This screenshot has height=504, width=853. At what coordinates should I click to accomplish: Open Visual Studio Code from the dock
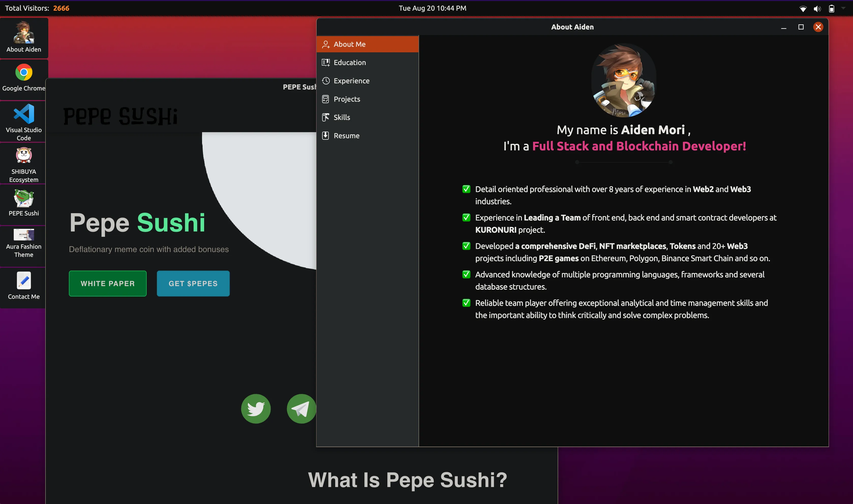(23, 121)
